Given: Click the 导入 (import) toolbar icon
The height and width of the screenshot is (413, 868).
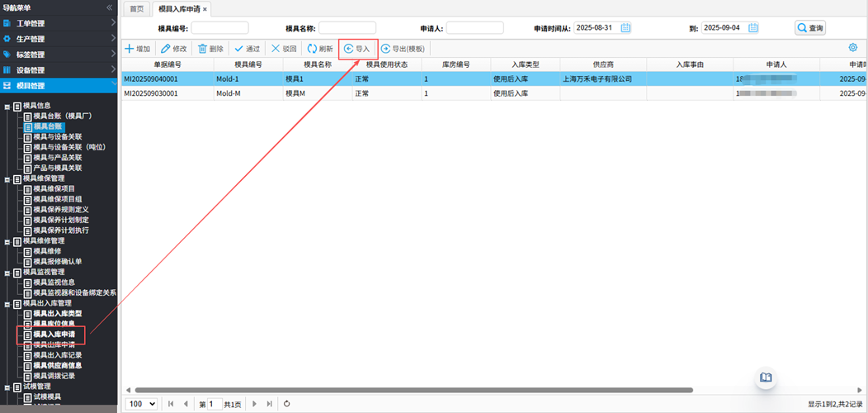Looking at the screenshot, I should (349, 49).
